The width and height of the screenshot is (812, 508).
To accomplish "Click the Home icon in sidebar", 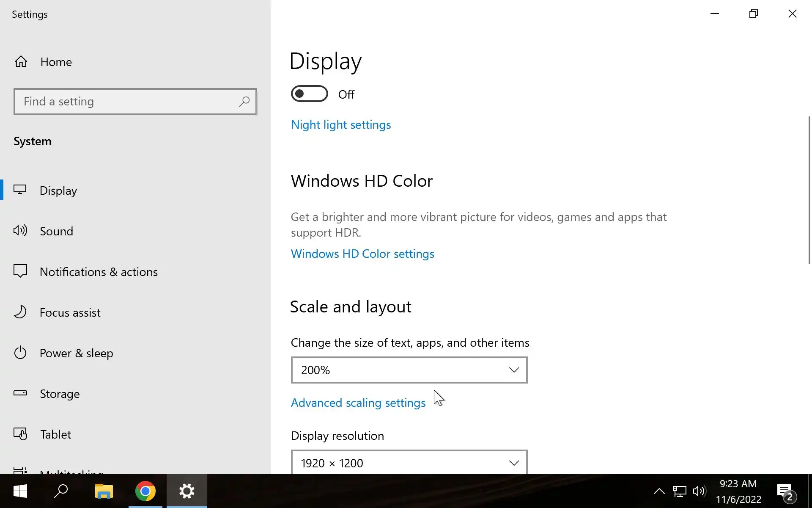I will [21, 62].
